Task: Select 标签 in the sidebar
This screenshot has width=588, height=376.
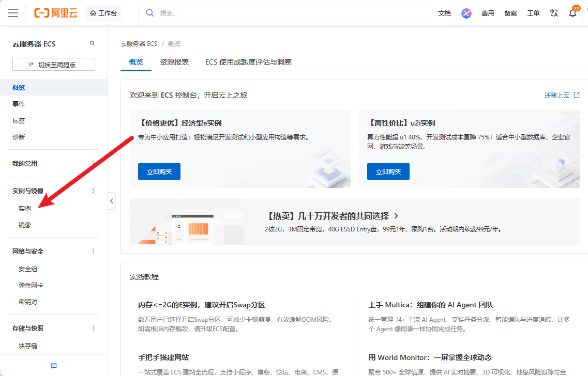Action: pyautogui.click(x=19, y=120)
